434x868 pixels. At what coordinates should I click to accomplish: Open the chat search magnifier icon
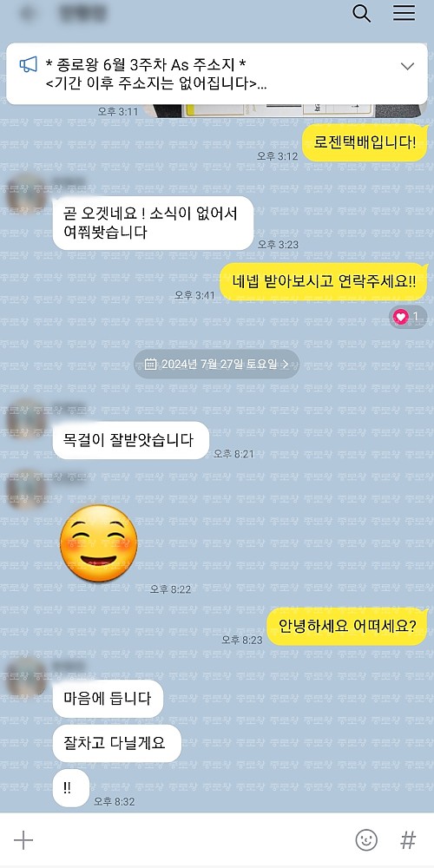pyautogui.click(x=361, y=13)
